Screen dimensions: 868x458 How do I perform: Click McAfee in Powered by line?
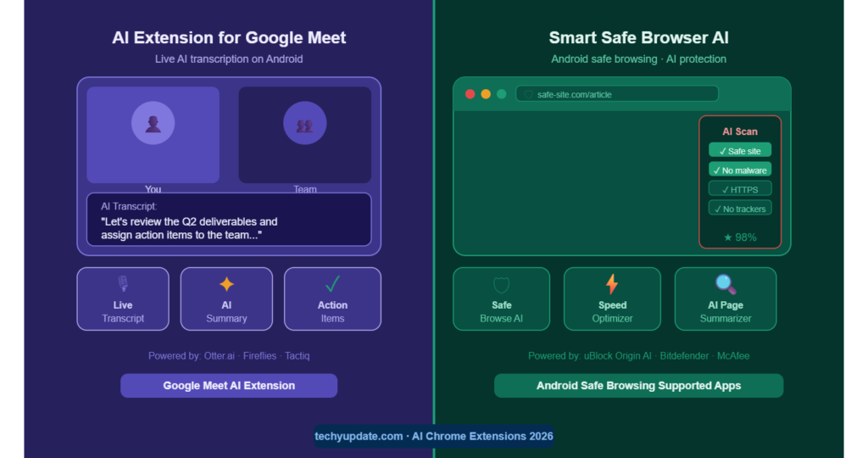(733, 355)
